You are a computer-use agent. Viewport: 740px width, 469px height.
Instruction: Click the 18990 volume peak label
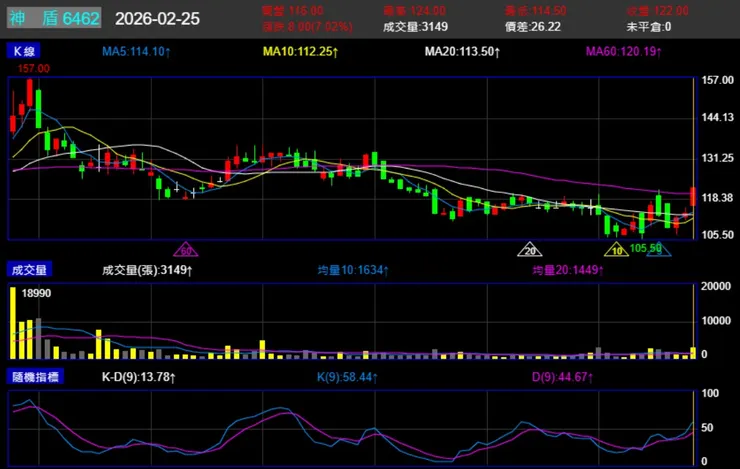pos(36,293)
